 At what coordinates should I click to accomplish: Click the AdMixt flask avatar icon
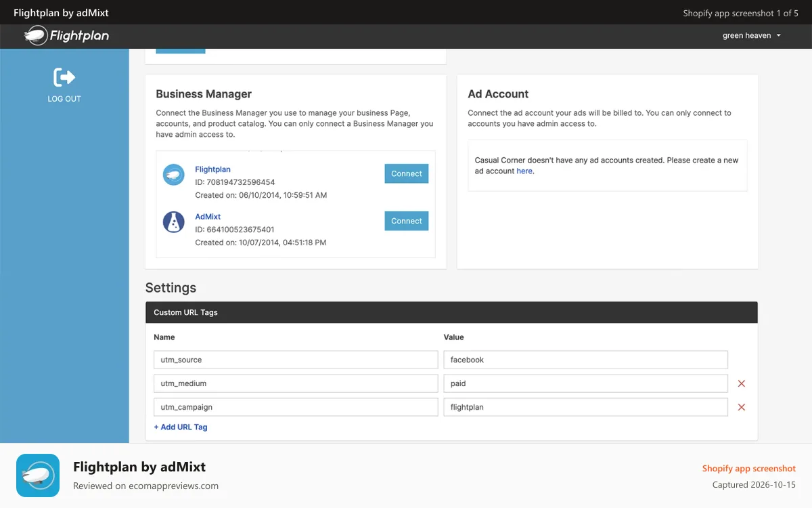(174, 222)
